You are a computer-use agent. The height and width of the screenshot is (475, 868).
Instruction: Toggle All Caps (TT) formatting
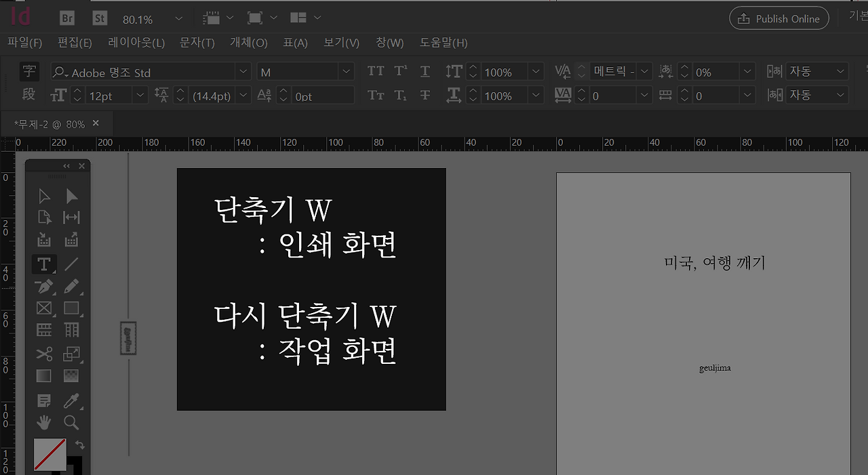376,71
